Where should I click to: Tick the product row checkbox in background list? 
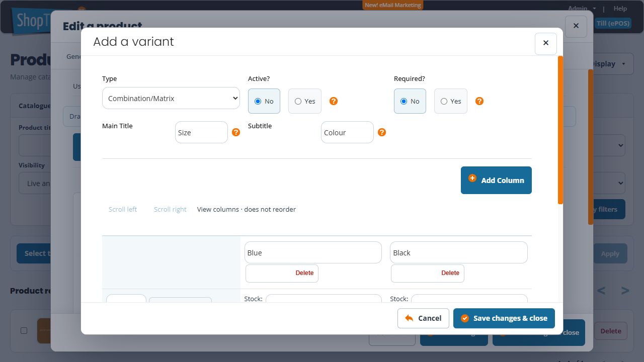point(24,330)
